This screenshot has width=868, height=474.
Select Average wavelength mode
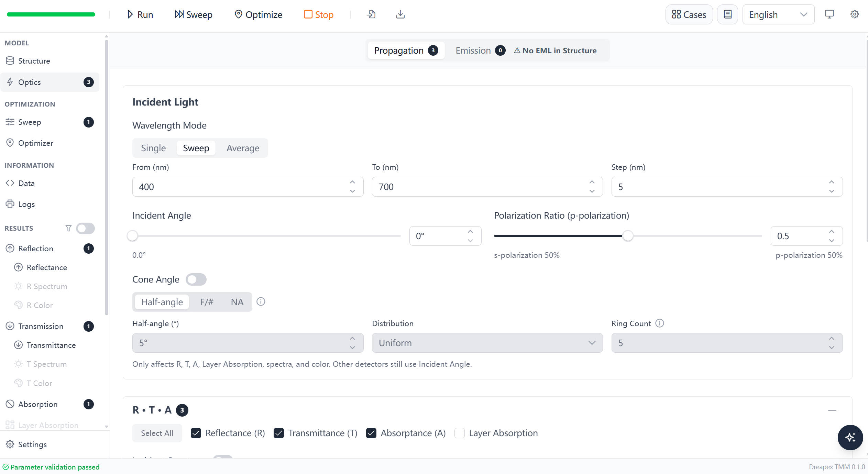[243, 148]
